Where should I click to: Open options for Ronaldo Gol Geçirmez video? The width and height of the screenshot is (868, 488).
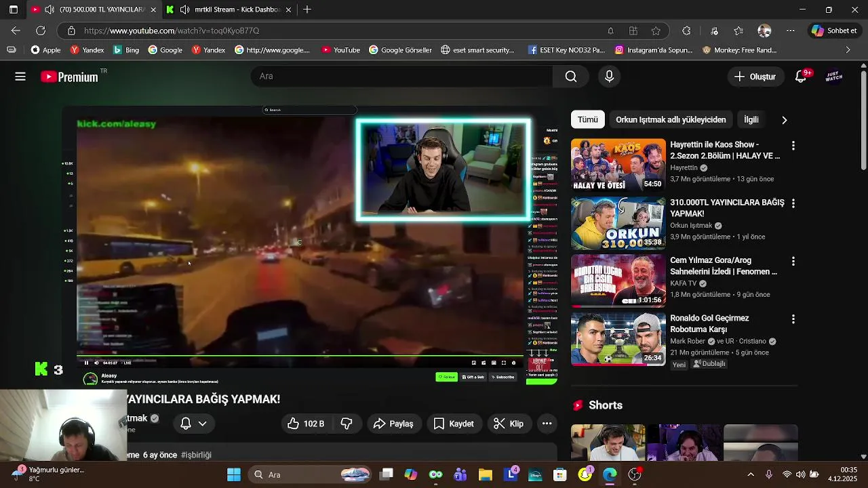point(793,319)
